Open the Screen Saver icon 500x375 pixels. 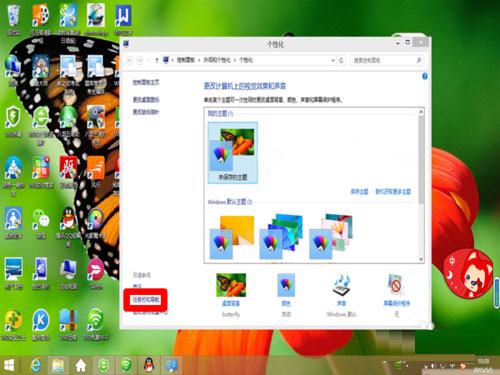(x=396, y=285)
